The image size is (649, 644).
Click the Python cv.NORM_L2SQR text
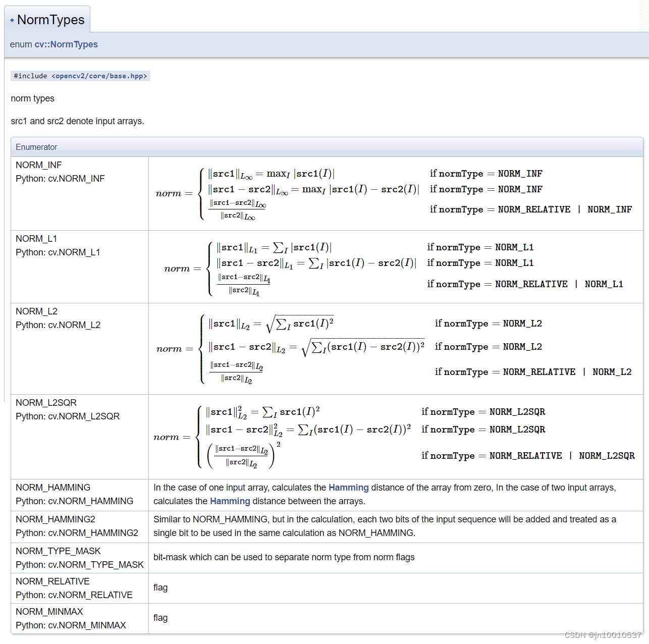(x=68, y=416)
